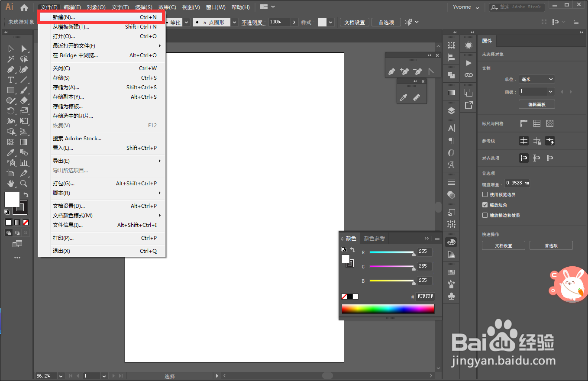Expand 脚本(R) submenu
Screen dimensions: 588x381
pos(102,193)
